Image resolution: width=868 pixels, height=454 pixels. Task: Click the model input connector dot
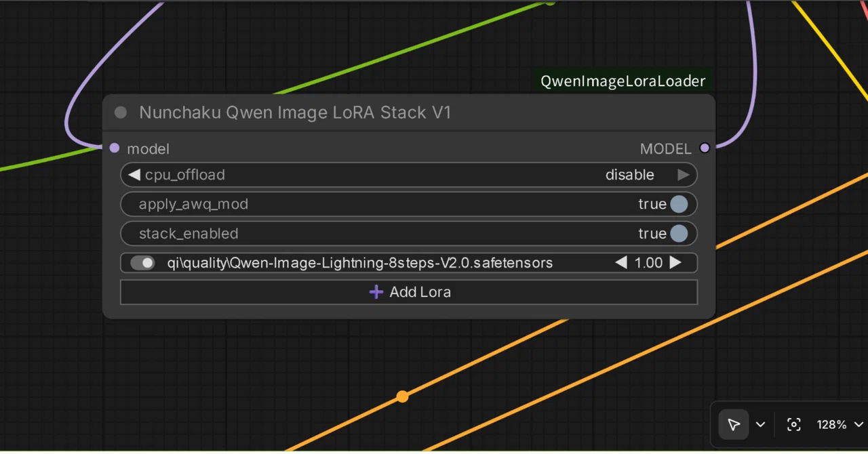click(x=114, y=148)
